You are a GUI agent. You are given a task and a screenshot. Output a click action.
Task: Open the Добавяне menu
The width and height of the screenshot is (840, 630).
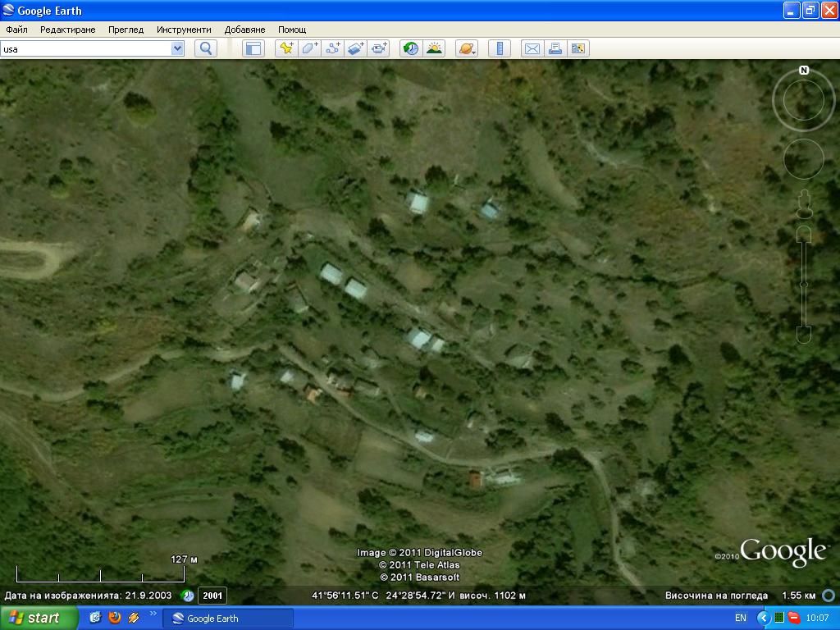click(244, 30)
